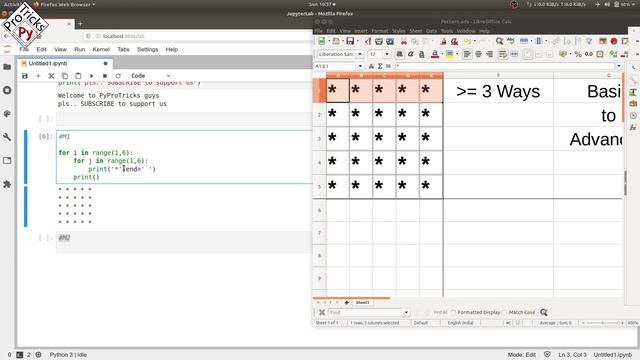Cut the selected notebook cell
The height and width of the screenshot is (360, 640).
click(x=51, y=76)
